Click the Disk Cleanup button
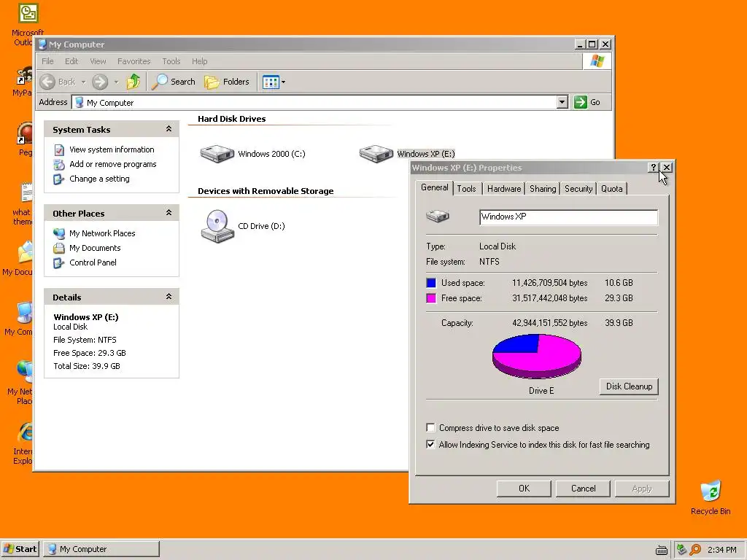Screen dimensions: 747x560 click(x=629, y=386)
